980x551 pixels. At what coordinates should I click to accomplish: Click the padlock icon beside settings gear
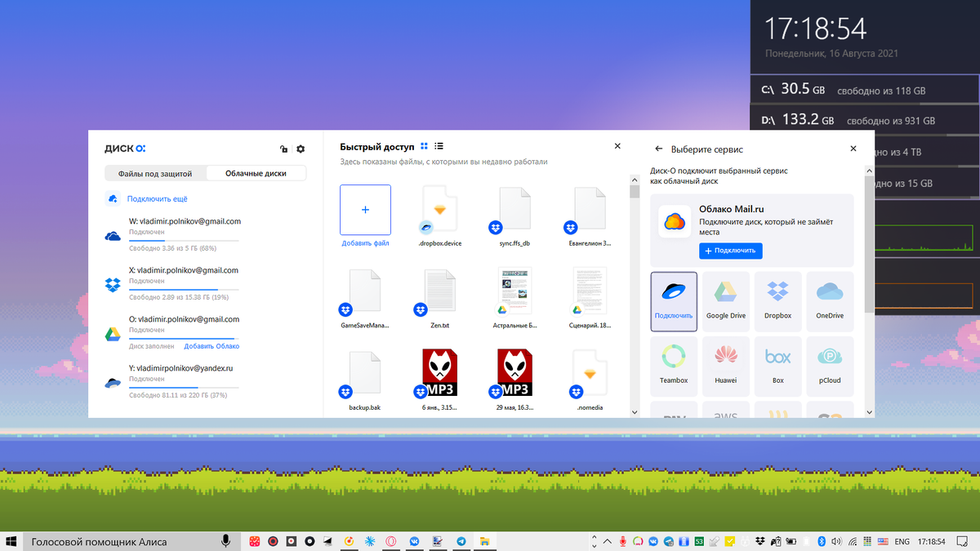pyautogui.click(x=283, y=149)
